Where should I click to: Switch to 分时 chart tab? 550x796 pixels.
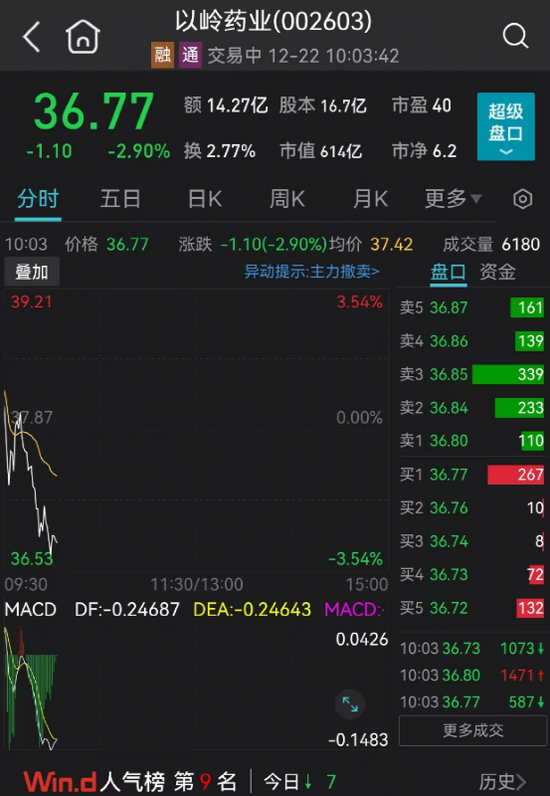38,198
